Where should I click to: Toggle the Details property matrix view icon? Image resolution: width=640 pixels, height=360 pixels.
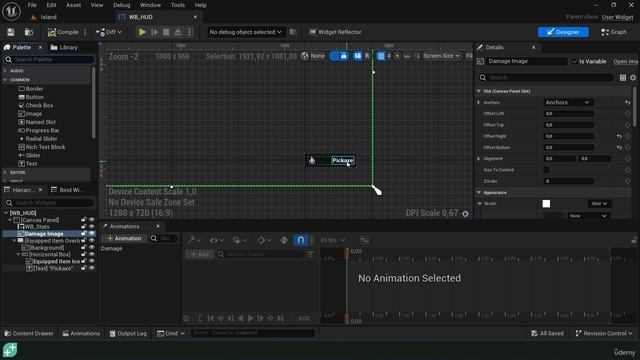(622, 78)
